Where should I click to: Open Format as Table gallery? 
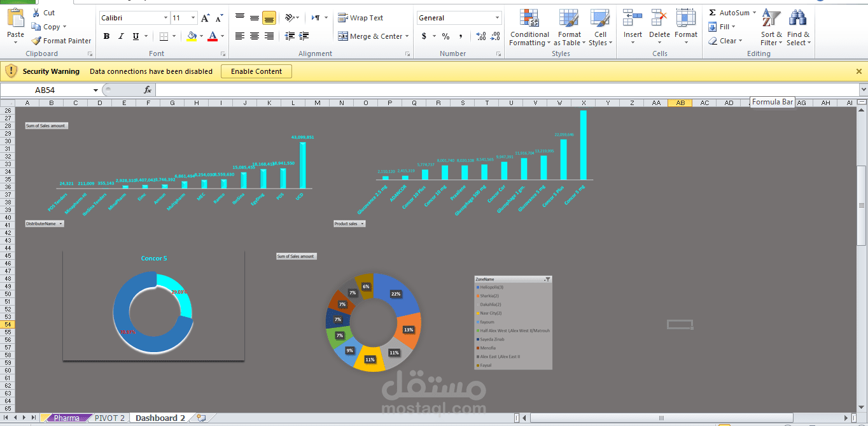click(569, 27)
